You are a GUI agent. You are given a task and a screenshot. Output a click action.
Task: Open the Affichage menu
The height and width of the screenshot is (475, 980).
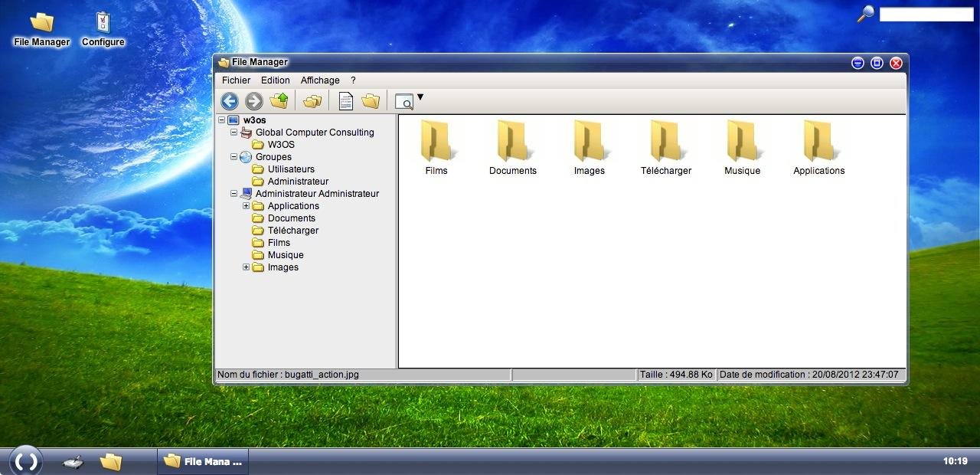320,80
